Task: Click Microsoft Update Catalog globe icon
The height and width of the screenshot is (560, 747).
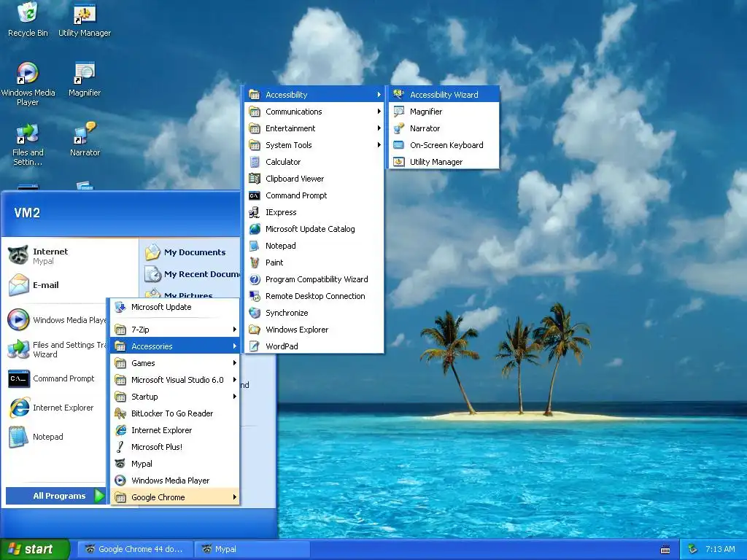Action: click(x=255, y=229)
